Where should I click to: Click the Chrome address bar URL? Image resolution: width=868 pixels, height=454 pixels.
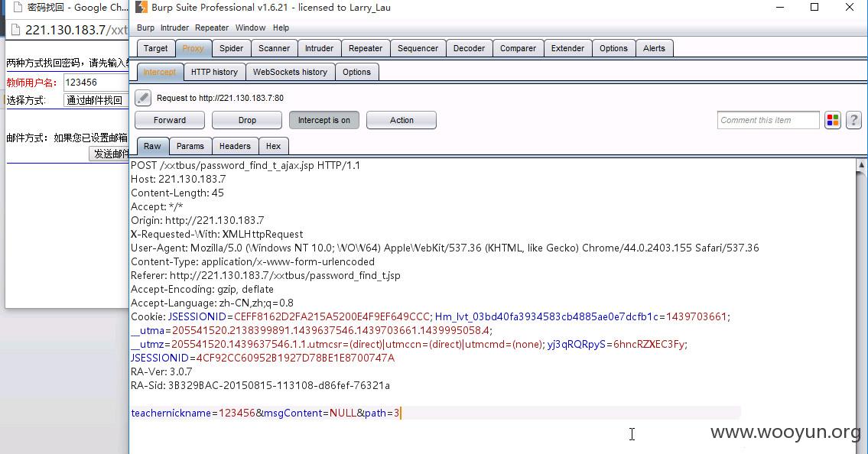[76, 30]
